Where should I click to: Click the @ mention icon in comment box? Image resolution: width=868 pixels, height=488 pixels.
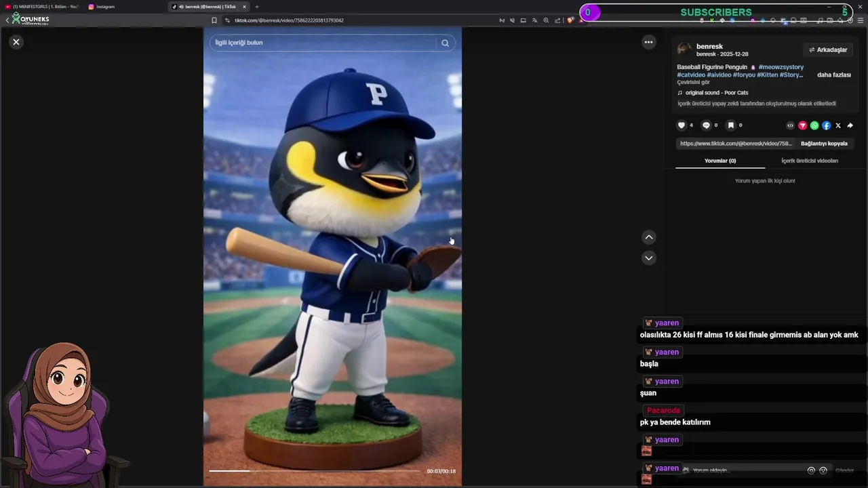(x=811, y=470)
